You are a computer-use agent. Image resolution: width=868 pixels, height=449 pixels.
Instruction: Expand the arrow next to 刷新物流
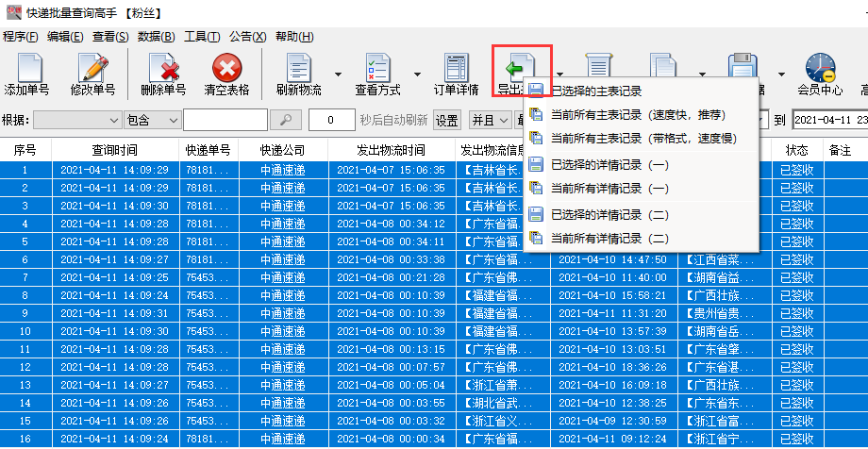tap(338, 75)
